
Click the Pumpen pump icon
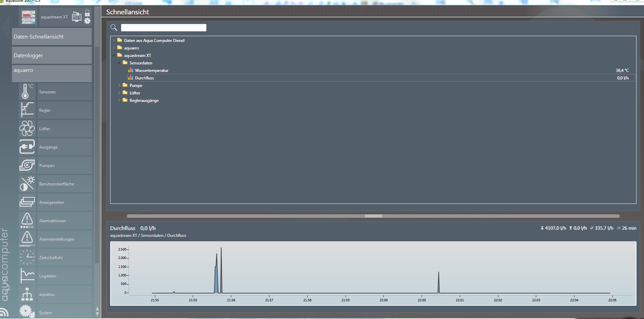pyautogui.click(x=27, y=165)
